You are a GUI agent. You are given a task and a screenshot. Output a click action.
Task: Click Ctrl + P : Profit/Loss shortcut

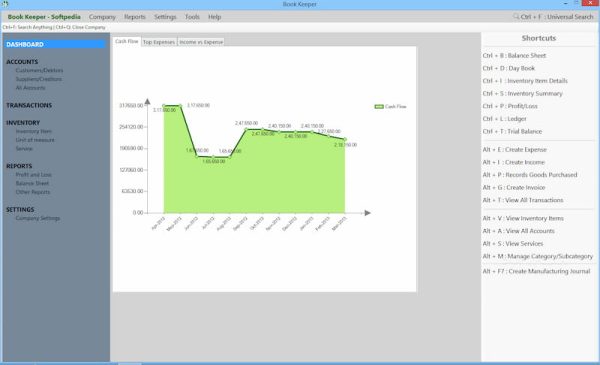[510, 106]
